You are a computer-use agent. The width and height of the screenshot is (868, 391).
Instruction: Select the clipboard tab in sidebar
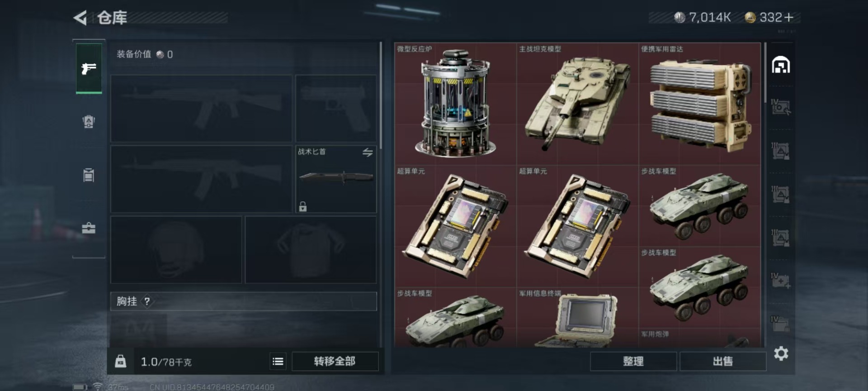pyautogui.click(x=89, y=175)
